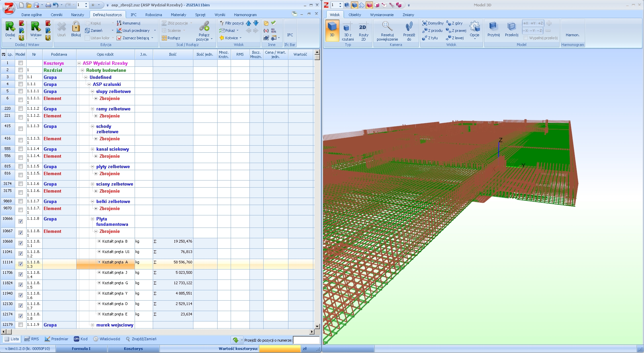Image resolution: width=644 pixels, height=353 pixels.
Task: Click Znajdź/Zamień button
Action: coord(141,339)
